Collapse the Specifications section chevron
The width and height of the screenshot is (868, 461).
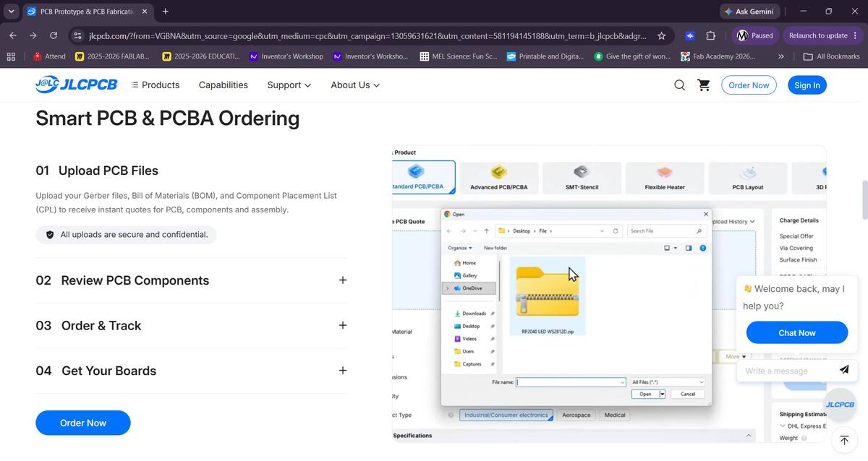(749, 436)
